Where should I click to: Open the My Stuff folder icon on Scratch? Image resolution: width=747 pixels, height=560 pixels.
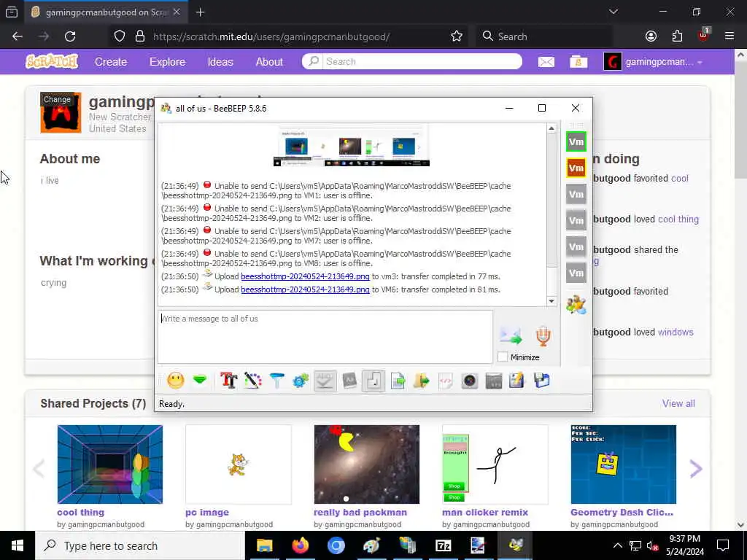pos(578,62)
